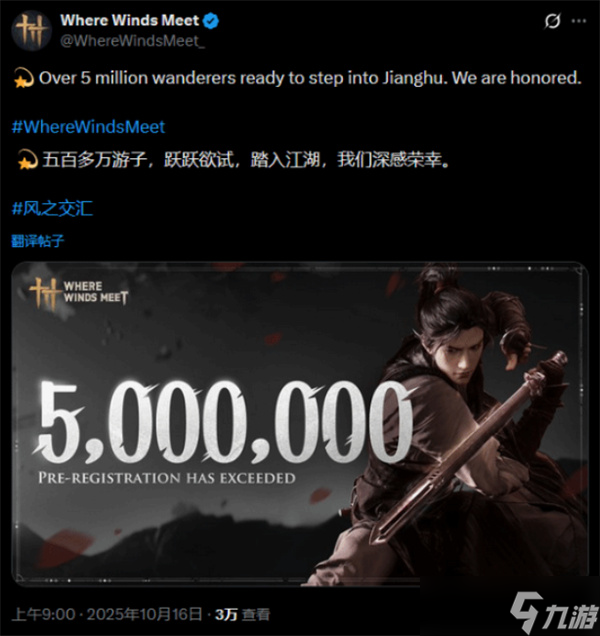
Task: Click the Where Winds Meet logo inside the banner
Action: (79, 292)
